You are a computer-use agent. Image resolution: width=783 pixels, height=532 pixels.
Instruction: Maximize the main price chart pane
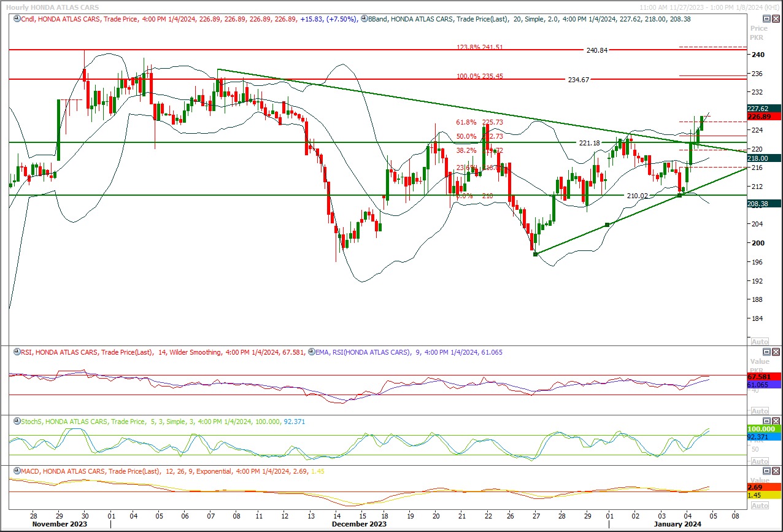pos(766,19)
